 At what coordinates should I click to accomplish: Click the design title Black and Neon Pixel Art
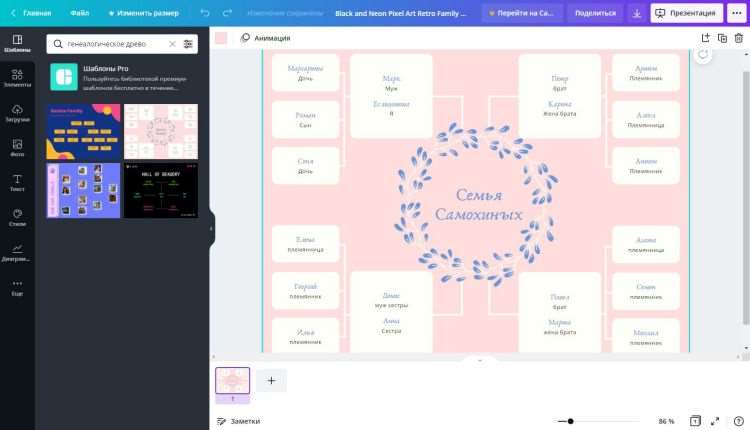[x=400, y=13]
